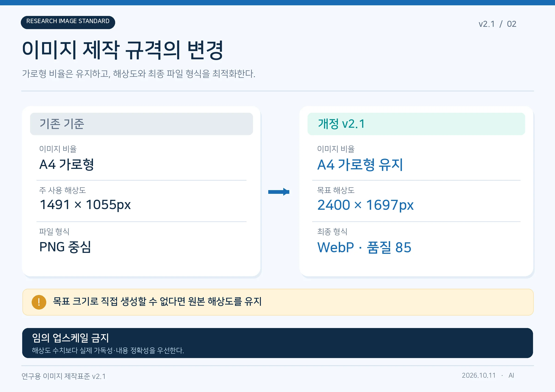The height and width of the screenshot is (392, 555).
Task: Select the title text 이미지 제작 규격의 변경
Action: pos(123,50)
